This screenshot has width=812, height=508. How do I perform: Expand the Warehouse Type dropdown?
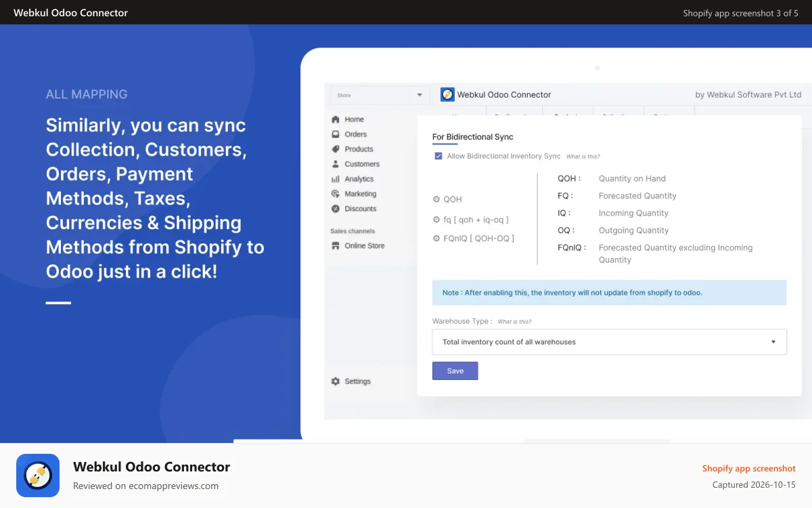pos(609,342)
